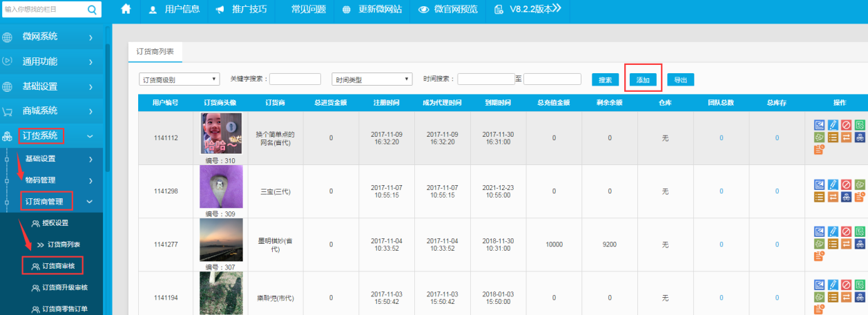
Task: Click the orange document-clock icon for user 1141277
Action: click(820, 256)
